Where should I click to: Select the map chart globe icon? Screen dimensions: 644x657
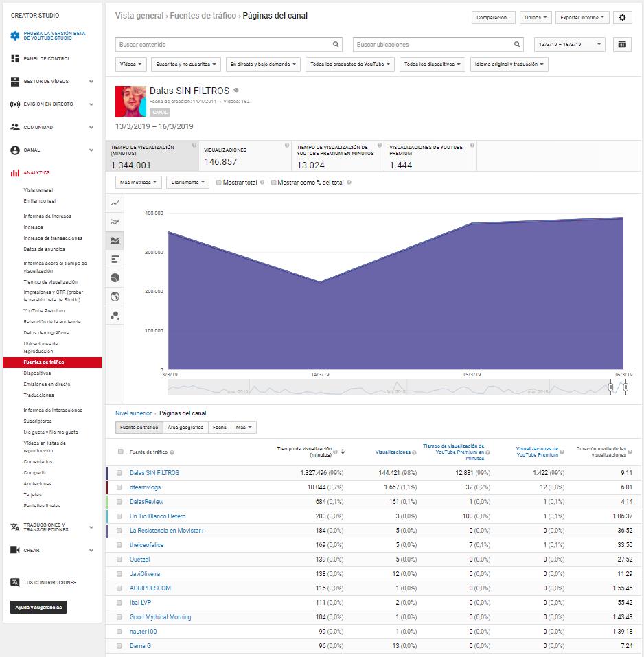click(115, 297)
